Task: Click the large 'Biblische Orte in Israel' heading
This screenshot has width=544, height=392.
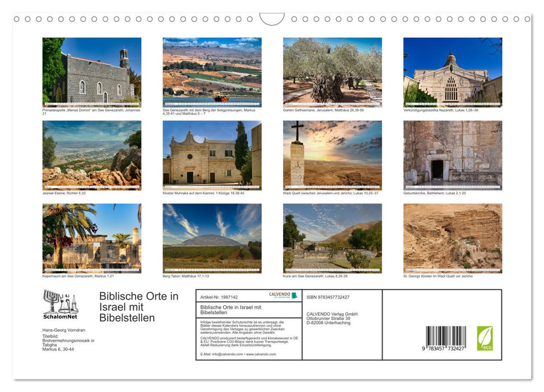Action: point(138,307)
